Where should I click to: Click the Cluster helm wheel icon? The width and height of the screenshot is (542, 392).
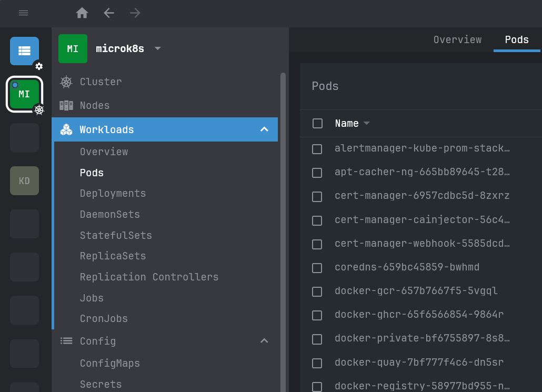[66, 82]
